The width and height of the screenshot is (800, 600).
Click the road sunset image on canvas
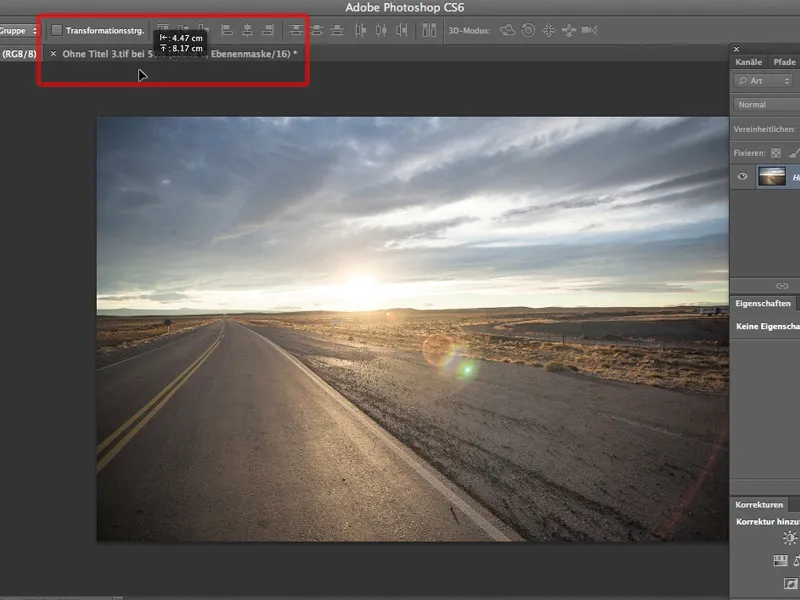point(412,329)
